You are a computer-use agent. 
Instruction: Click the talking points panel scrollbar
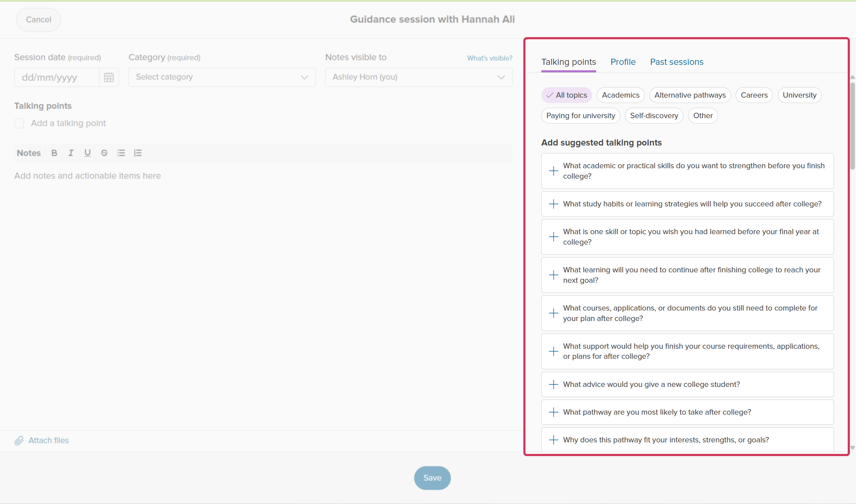pos(852,126)
